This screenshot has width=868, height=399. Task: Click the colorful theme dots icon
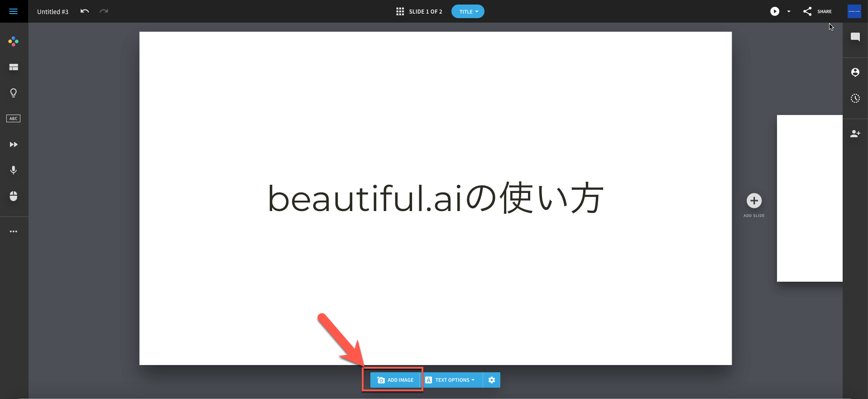13,42
